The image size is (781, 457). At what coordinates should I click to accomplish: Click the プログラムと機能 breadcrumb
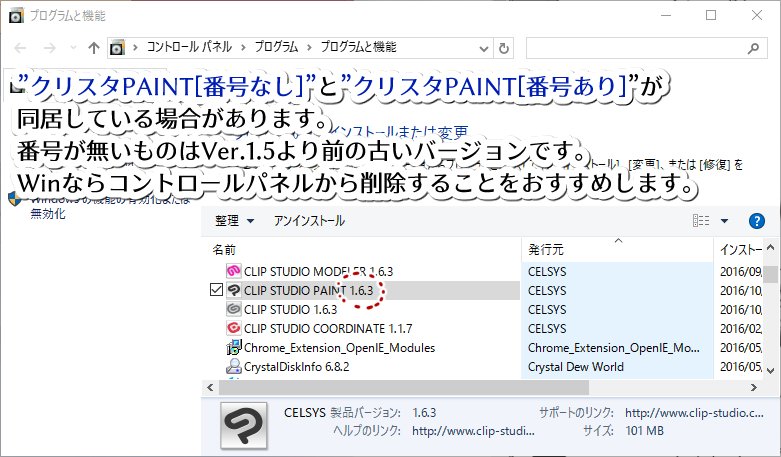point(359,47)
